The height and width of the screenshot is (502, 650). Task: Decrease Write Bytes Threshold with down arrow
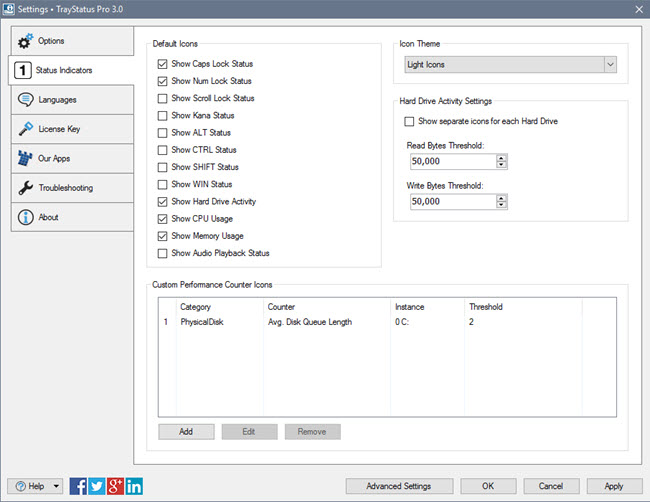[x=501, y=205]
